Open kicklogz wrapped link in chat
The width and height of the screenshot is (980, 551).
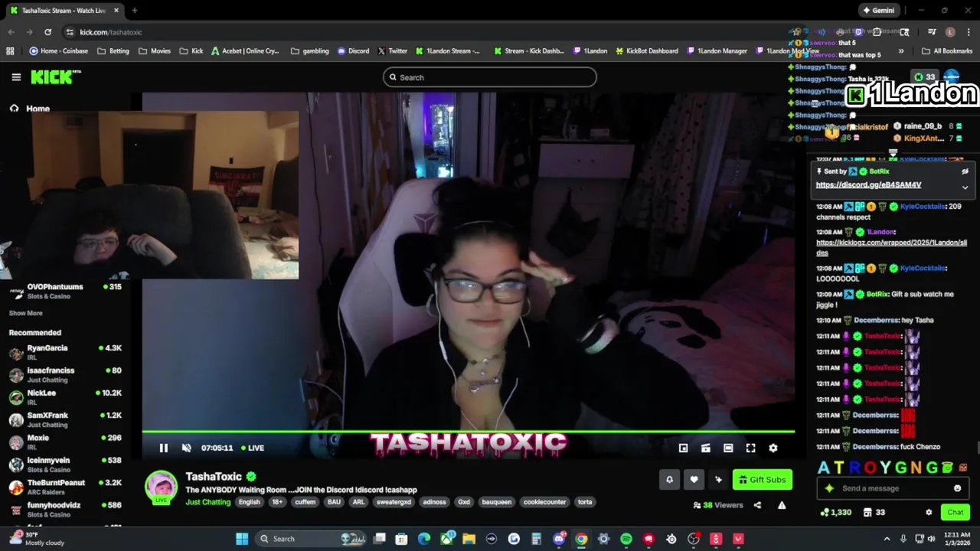[x=891, y=247]
